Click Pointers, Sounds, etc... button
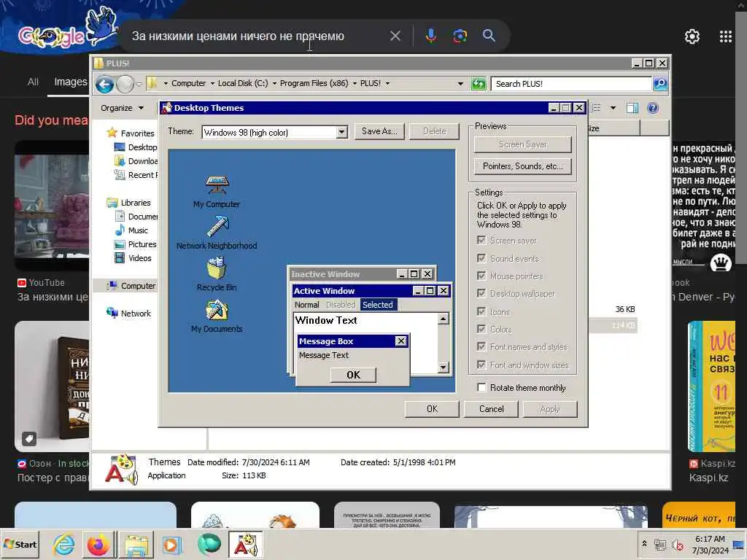 coord(522,166)
